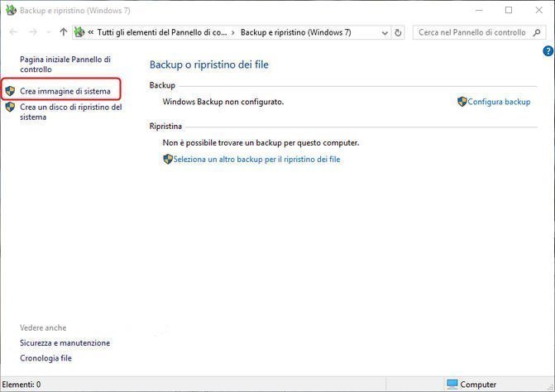Click the Vedere anche label

click(x=43, y=327)
